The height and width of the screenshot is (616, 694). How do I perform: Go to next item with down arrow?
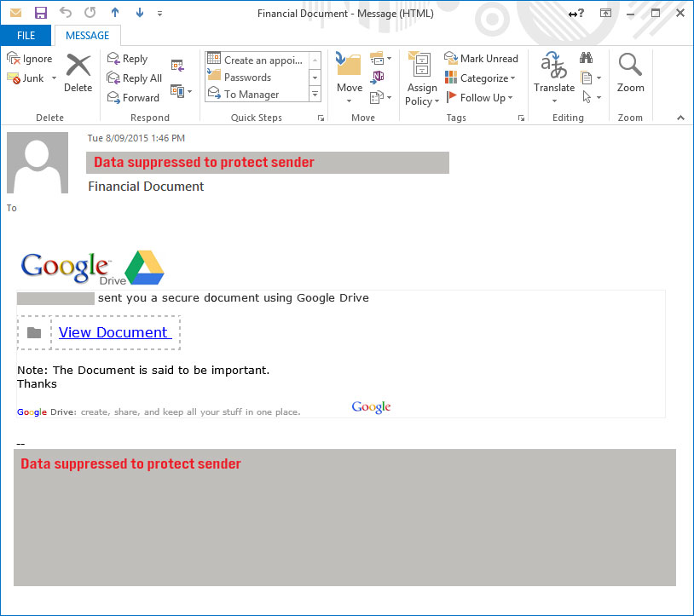point(140,13)
